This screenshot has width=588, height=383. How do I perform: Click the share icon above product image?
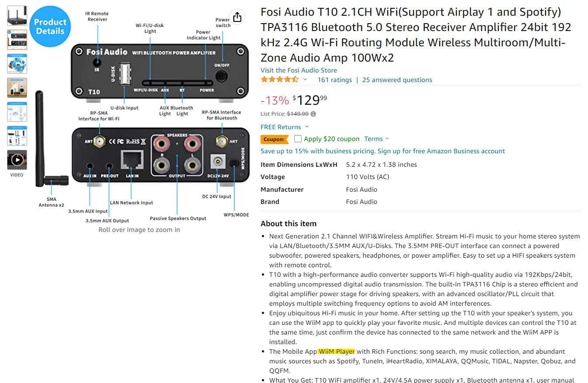click(237, 17)
